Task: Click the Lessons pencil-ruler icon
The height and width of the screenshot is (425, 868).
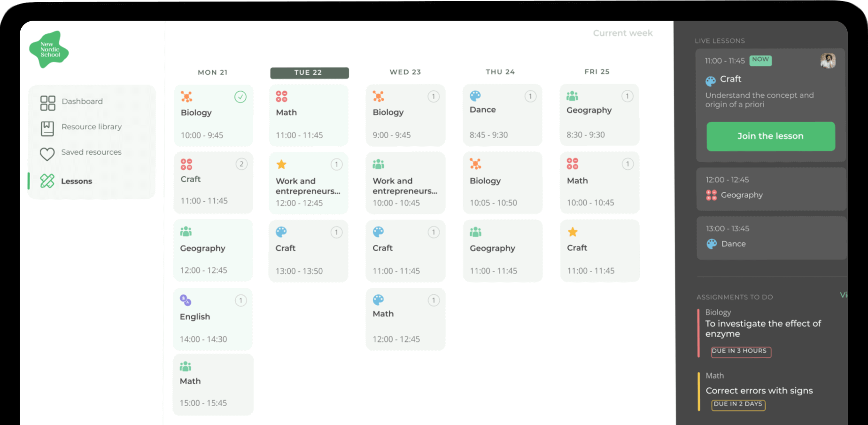Action: [47, 181]
